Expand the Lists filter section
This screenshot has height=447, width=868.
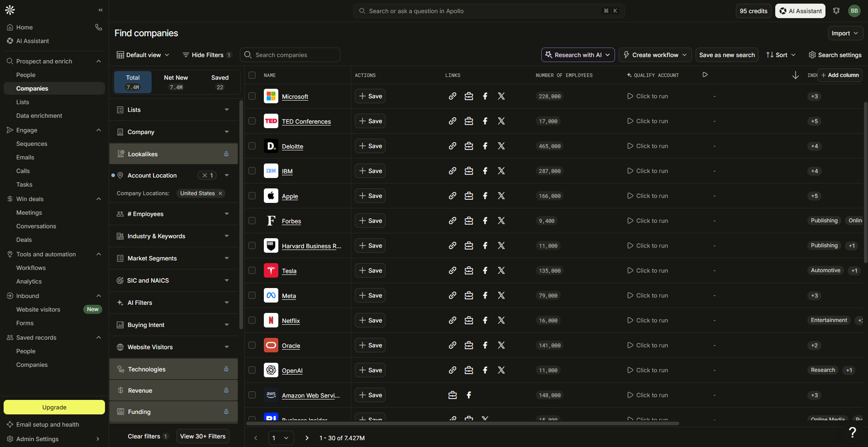174,110
